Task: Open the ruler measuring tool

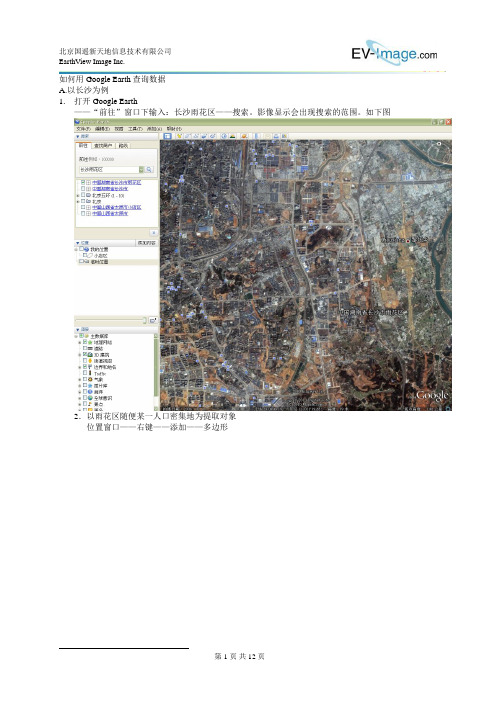Action: 257,136
